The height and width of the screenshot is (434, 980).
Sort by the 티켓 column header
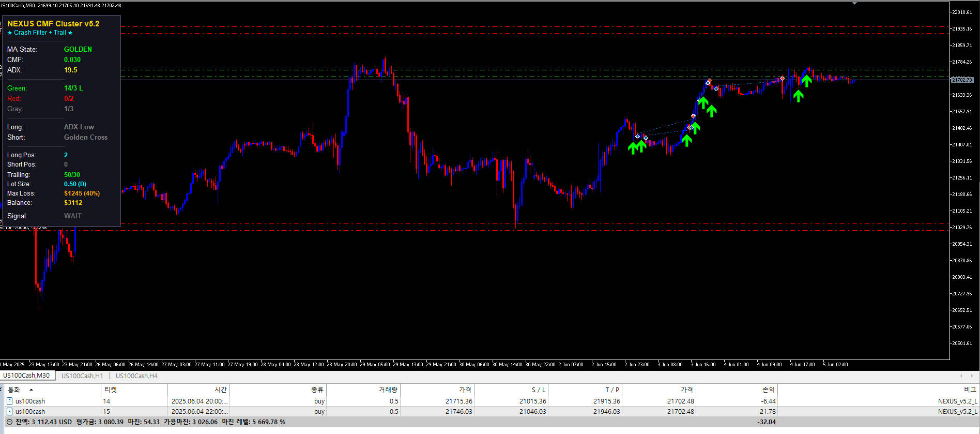(x=111, y=390)
